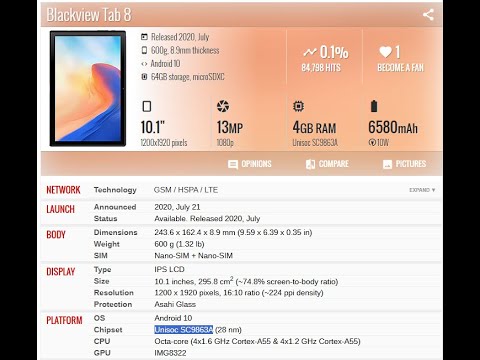
Task: Click the calendar release date icon
Action: (144, 37)
